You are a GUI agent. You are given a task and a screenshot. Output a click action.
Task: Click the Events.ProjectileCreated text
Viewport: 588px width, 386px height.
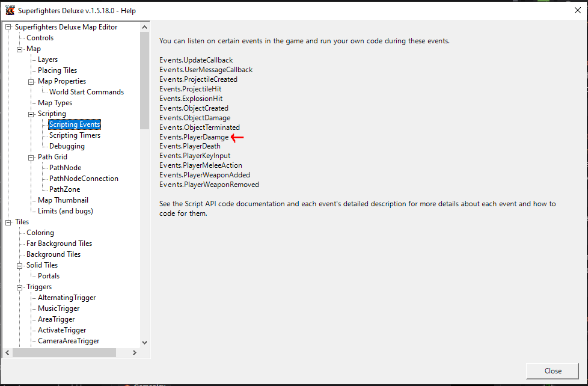coord(198,79)
